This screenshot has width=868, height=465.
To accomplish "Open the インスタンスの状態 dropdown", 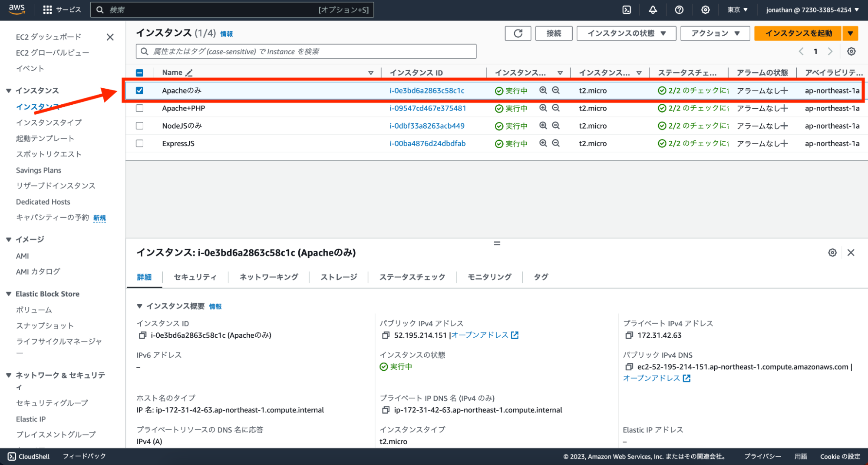I will [626, 33].
